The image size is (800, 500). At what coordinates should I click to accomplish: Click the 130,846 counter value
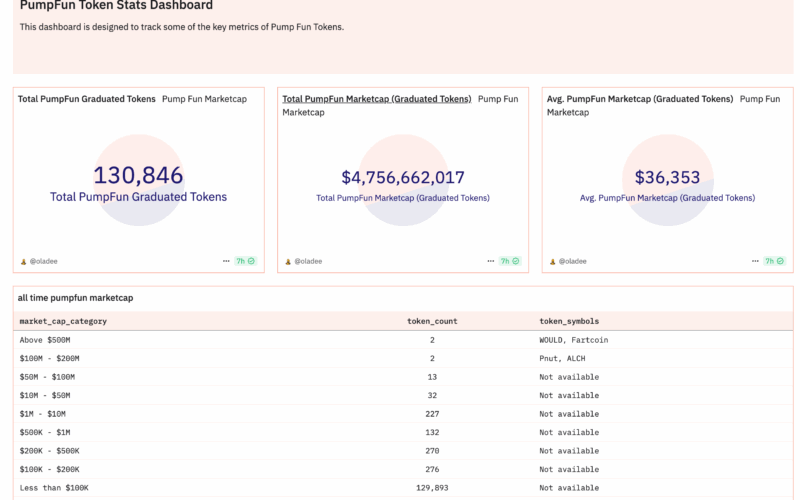(x=138, y=175)
